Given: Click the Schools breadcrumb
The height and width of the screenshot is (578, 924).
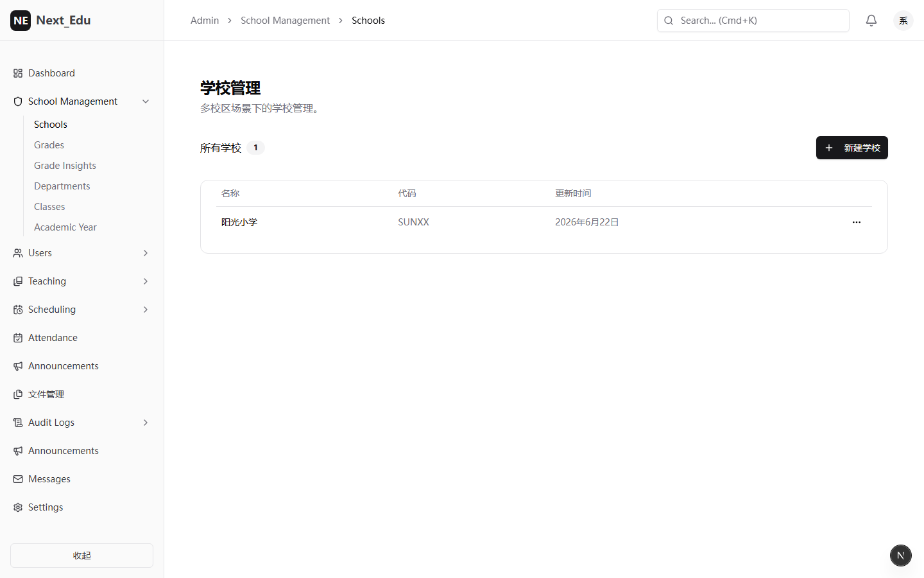Looking at the screenshot, I should 368,21.
